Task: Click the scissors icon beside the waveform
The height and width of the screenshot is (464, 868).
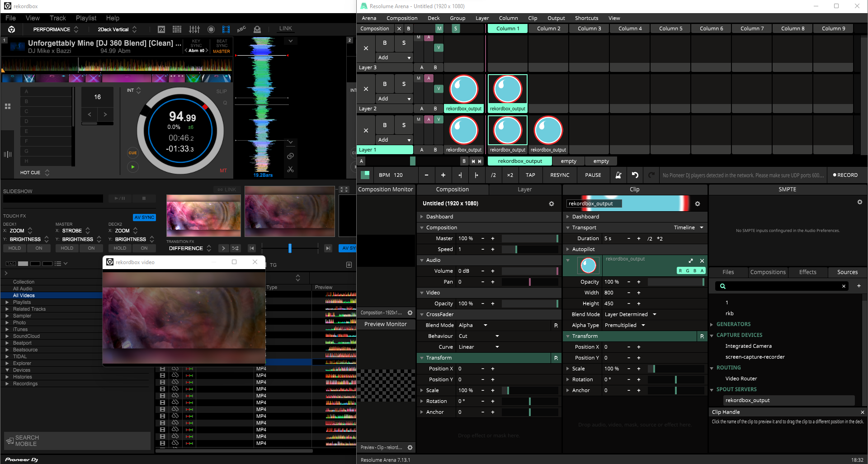Action: pyautogui.click(x=290, y=170)
